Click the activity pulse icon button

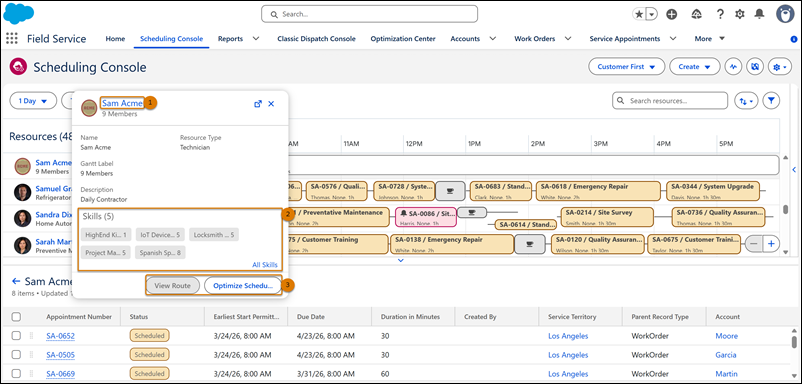point(734,66)
